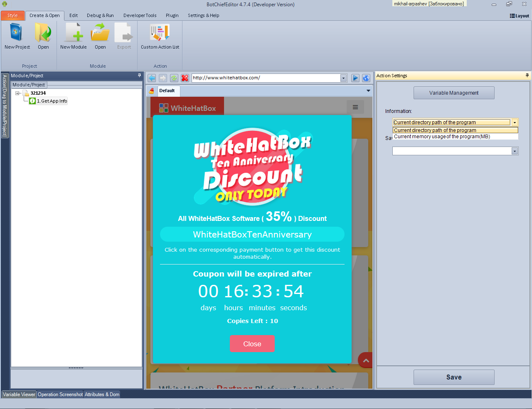Switch to the Debug & Run tab
Viewport: 532px width, 409px height.
pos(100,16)
